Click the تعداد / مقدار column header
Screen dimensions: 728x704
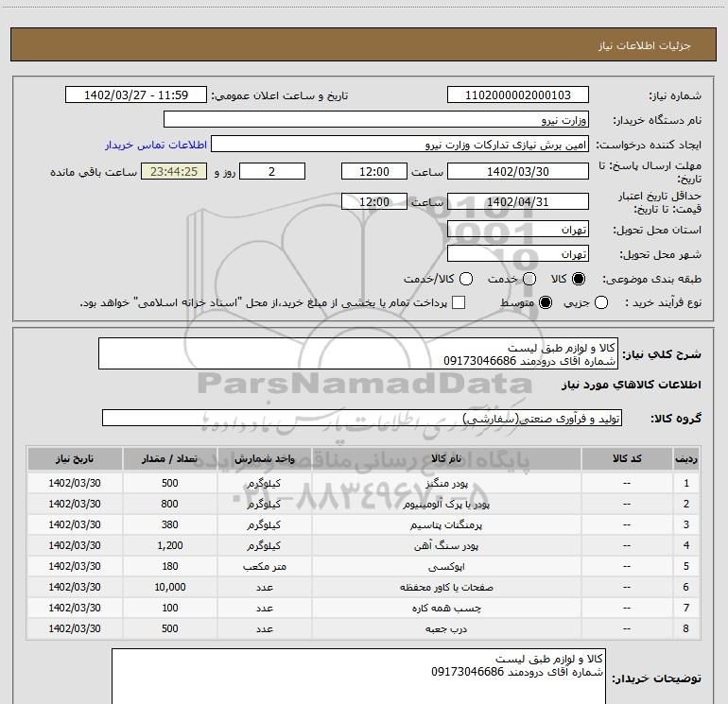169,459
